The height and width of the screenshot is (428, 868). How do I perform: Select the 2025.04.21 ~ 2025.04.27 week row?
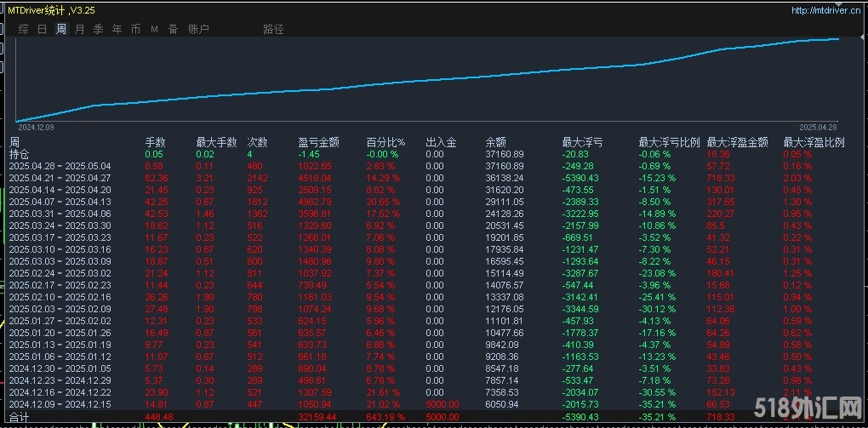60,178
